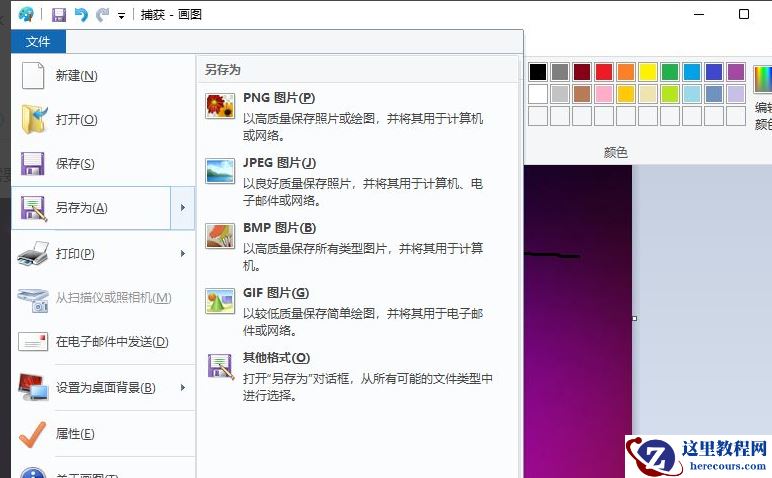Pick the green color swatch

pyautogui.click(x=670, y=72)
